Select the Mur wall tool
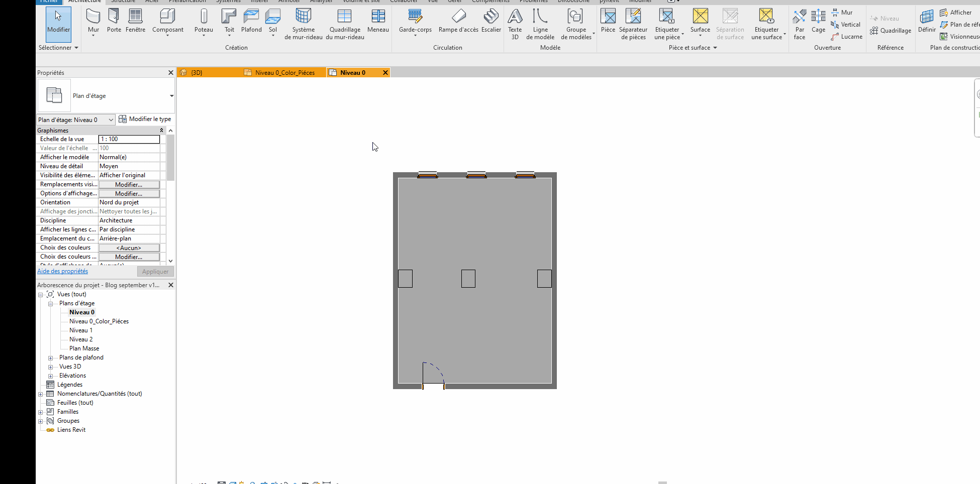980x484 pixels. pos(93,21)
